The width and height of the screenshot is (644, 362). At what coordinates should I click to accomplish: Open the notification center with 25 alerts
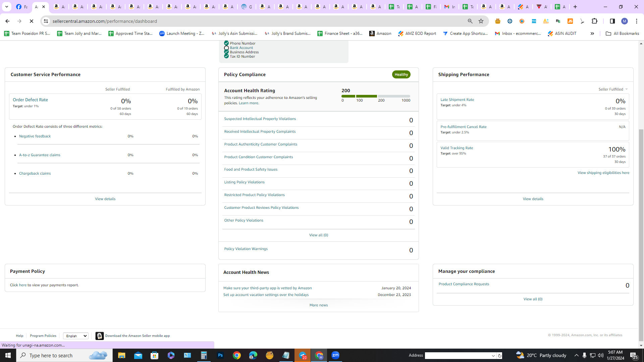pyautogui.click(x=634, y=355)
